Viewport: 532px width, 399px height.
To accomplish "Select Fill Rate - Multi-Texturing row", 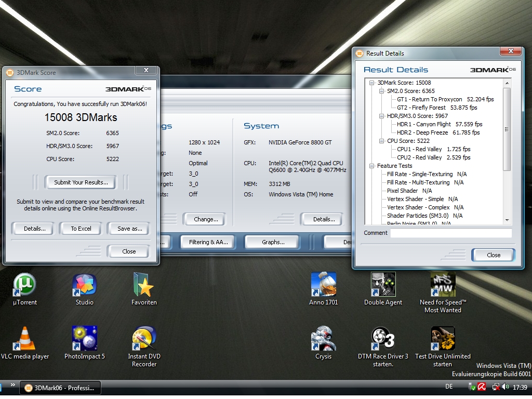I will click(x=425, y=182).
